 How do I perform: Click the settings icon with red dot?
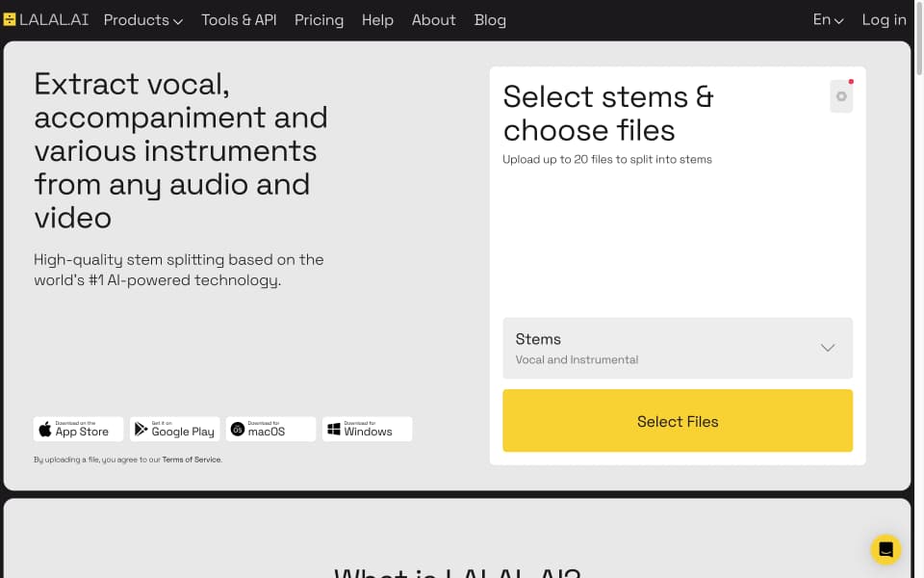click(x=841, y=96)
